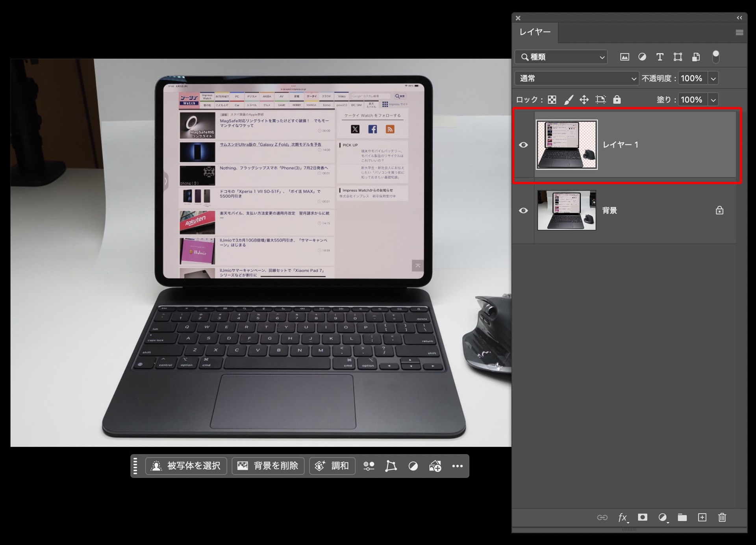Expand the 不透明度 opacity dropdown arrow

tap(713, 78)
